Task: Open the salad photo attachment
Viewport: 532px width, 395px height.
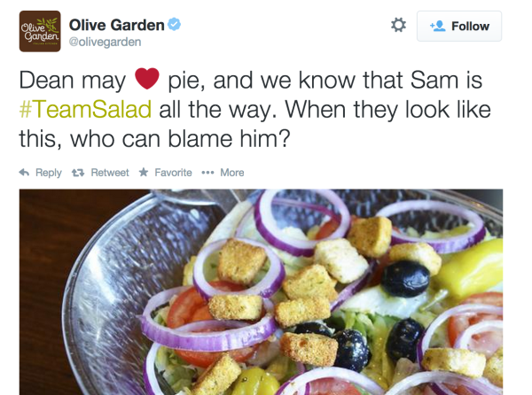Action: pyautogui.click(x=261, y=291)
